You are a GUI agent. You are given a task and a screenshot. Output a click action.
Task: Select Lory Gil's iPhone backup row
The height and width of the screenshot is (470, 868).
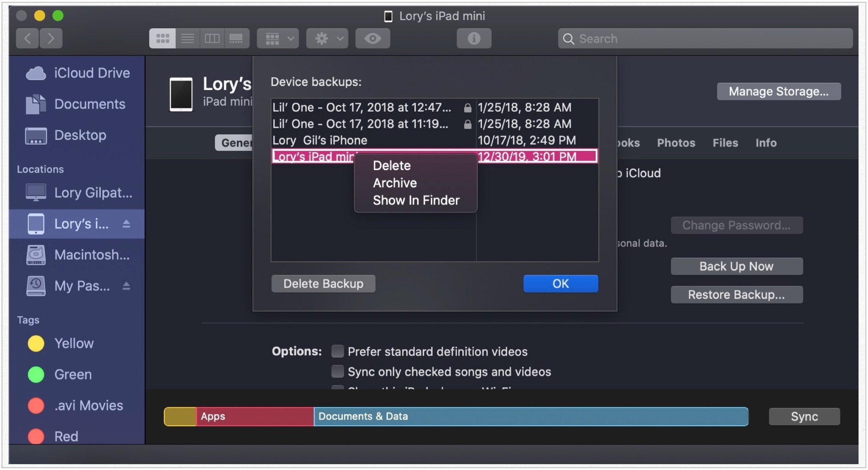435,140
